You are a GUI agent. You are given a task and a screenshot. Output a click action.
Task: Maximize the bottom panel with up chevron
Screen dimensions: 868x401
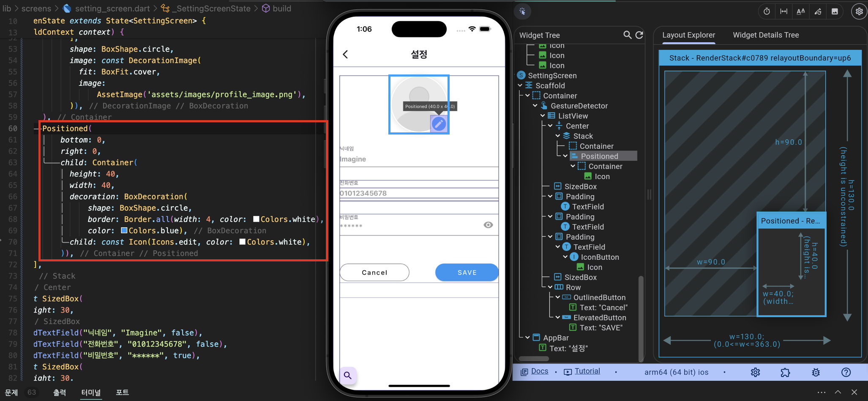[x=838, y=393]
